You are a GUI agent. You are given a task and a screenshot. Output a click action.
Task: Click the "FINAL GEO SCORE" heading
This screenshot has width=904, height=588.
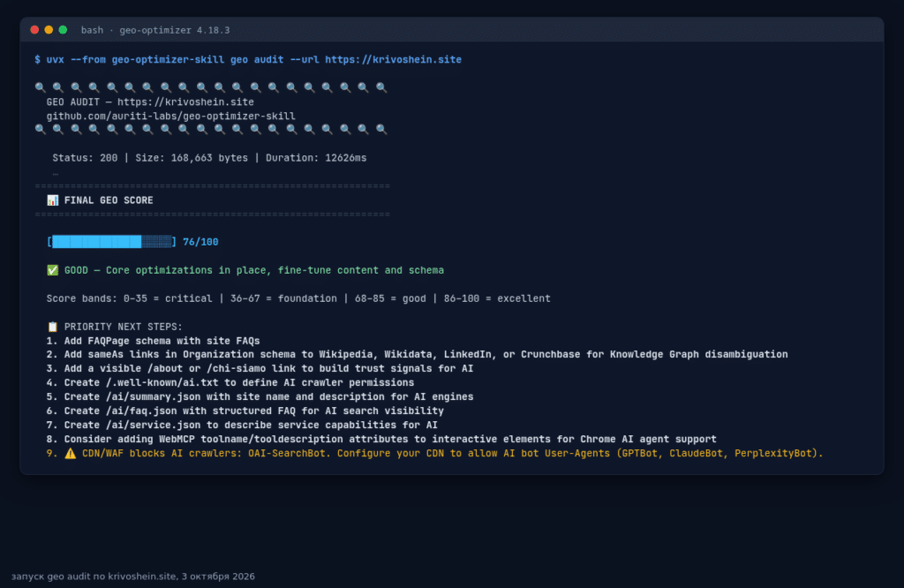109,200
